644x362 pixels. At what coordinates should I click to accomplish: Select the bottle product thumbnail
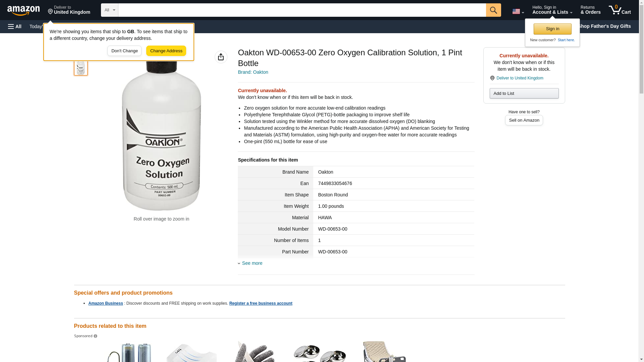point(81,68)
